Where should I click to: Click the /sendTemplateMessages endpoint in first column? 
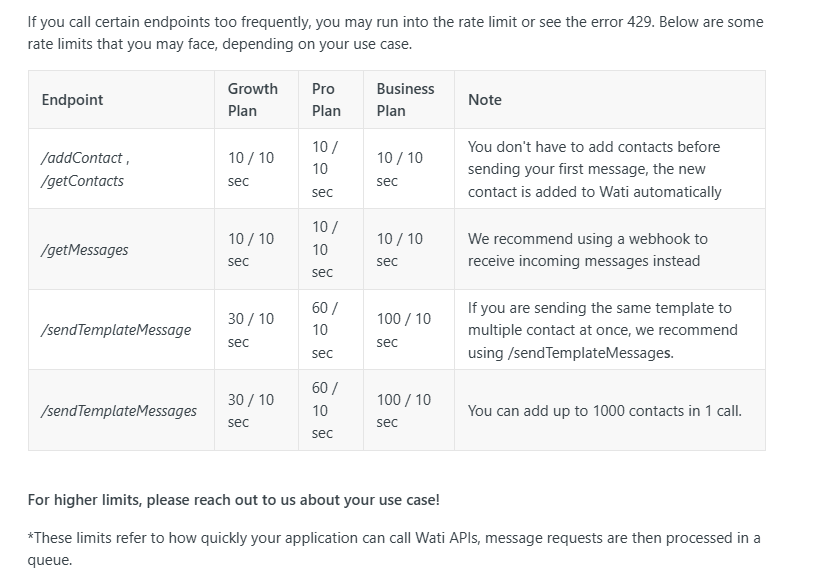tap(119, 411)
